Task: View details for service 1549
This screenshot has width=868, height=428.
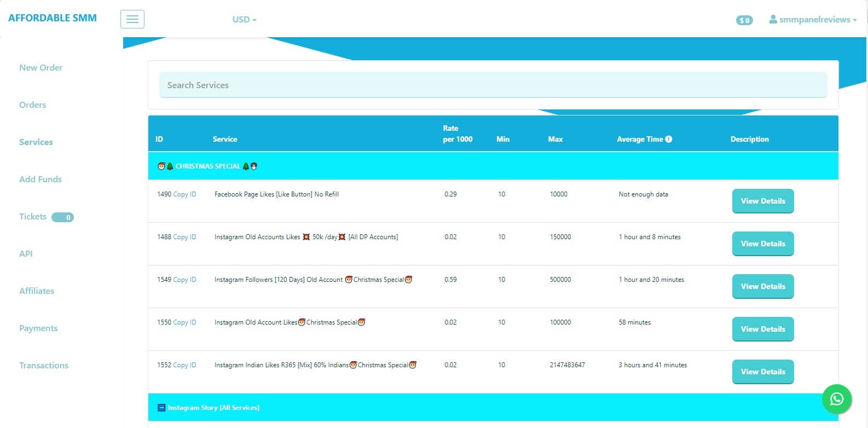Action: click(x=762, y=286)
